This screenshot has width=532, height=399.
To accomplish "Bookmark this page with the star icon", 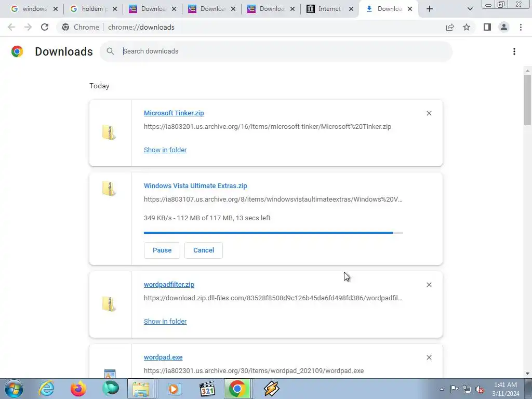I will pos(467,27).
